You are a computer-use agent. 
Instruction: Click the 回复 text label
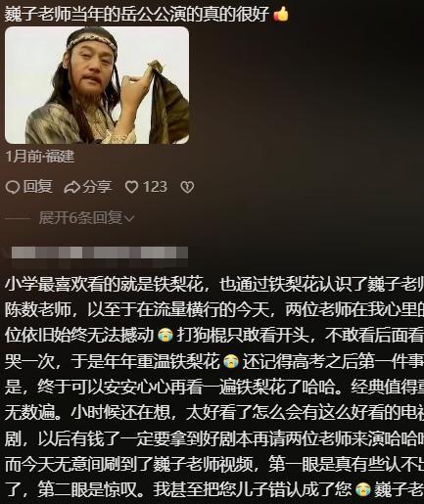[37, 187]
